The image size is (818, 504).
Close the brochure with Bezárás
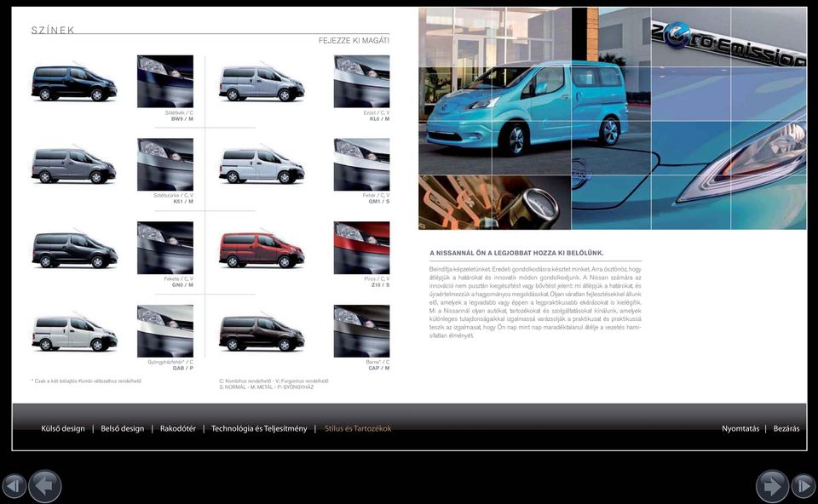click(x=786, y=428)
